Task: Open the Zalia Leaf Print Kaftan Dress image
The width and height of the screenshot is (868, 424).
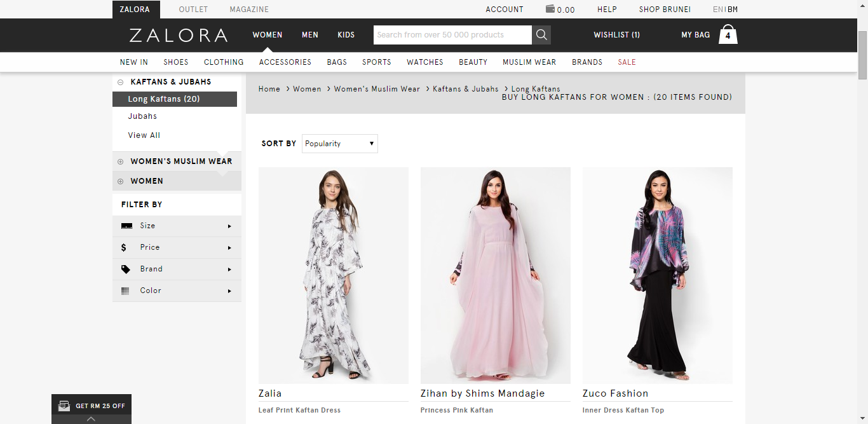Action: (x=334, y=275)
